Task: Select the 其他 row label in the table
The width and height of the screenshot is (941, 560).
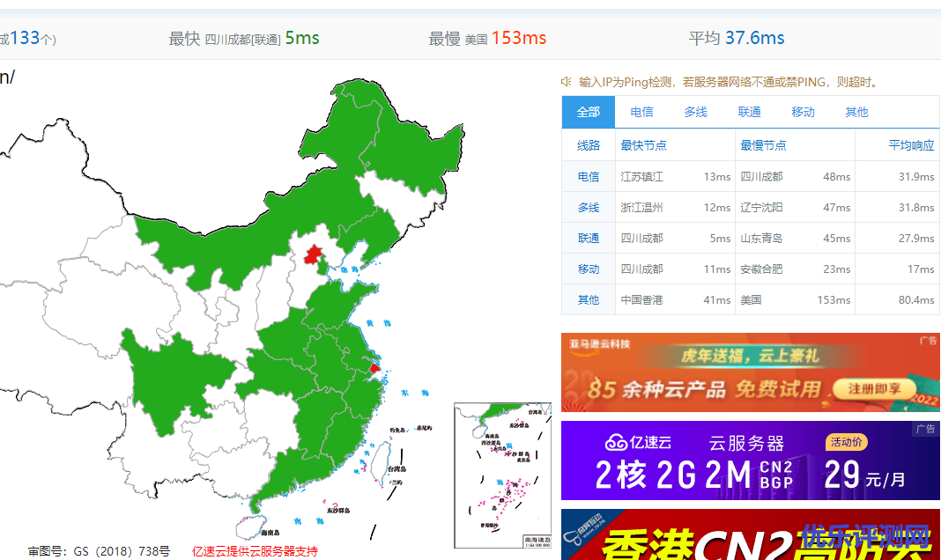Action: pyautogui.click(x=589, y=299)
